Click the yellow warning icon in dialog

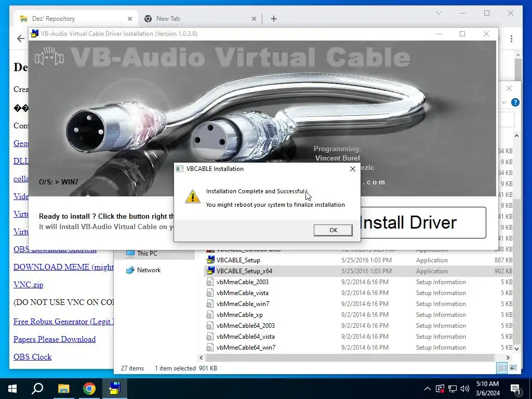(x=192, y=197)
